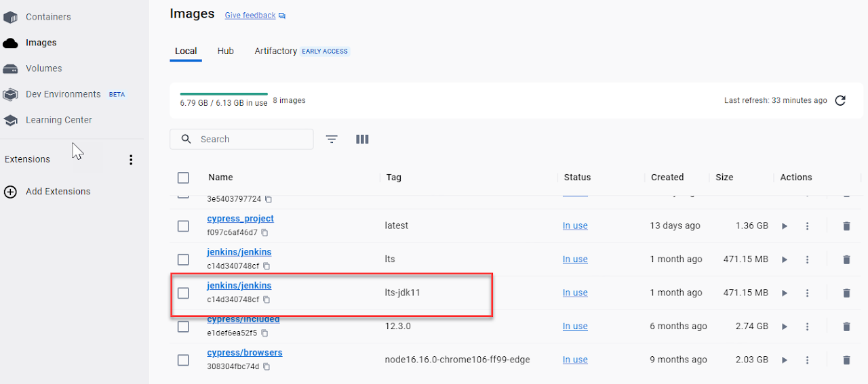Copy image ID in jenkins lts row
The height and width of the screenshot is (384, 868).
click(x=267, y=266)
